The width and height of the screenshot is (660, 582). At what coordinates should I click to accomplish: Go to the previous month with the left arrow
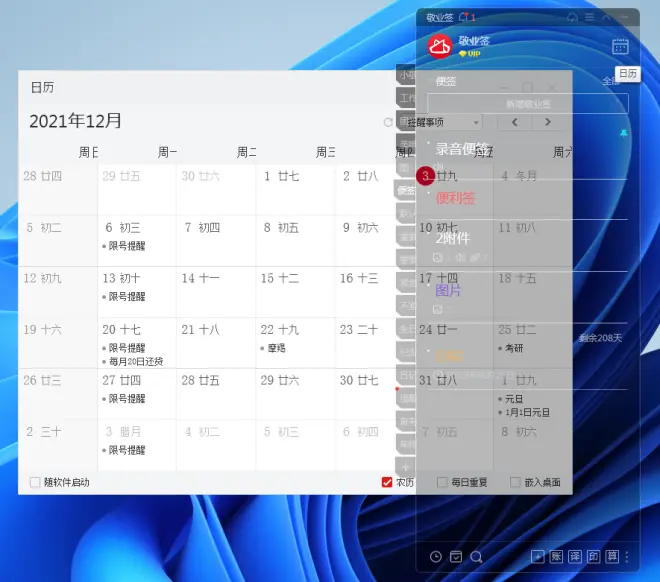515,122
